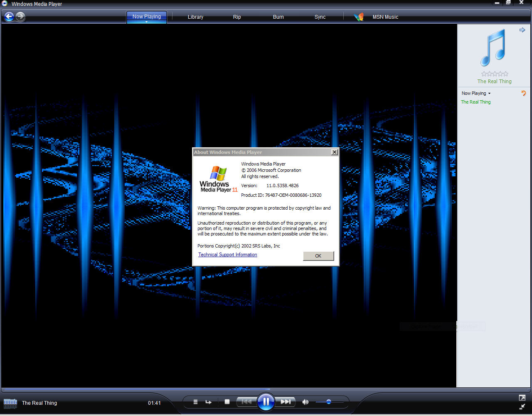
Task: Turn on shuffle in the playback bar
Action: [x=195, y=402]
